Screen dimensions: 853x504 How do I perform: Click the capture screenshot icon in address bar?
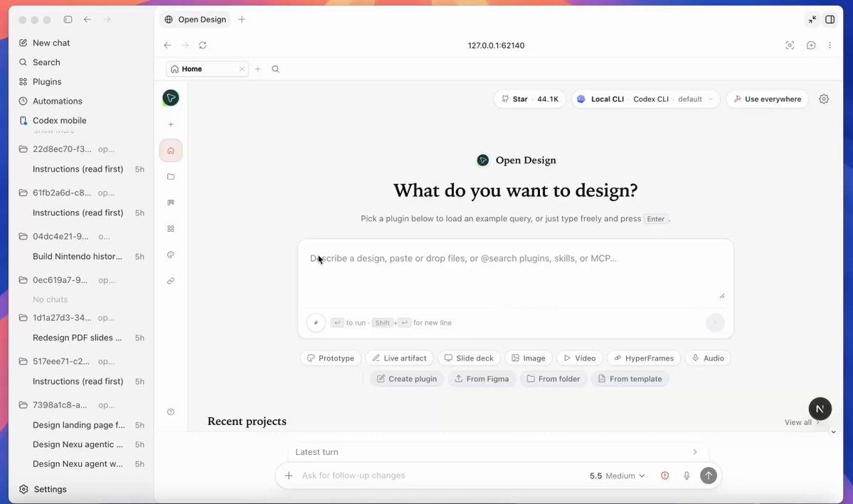(x=790, y=45)
